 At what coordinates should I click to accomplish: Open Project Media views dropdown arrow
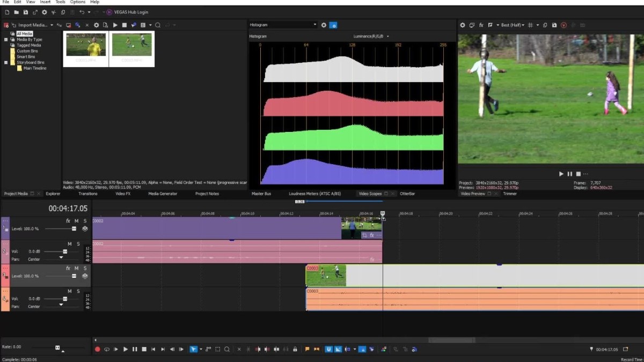point(150,25)
